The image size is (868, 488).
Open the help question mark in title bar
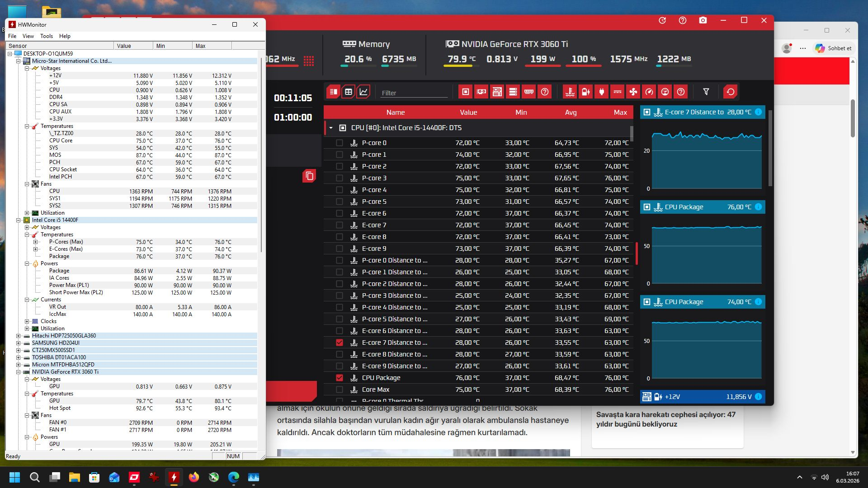click(683, 20)
